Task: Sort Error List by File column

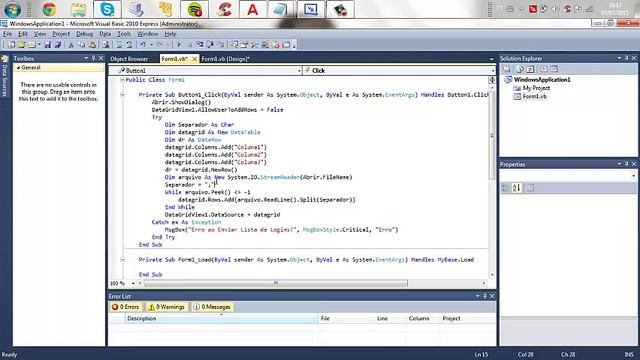Action: click(346, 318)
